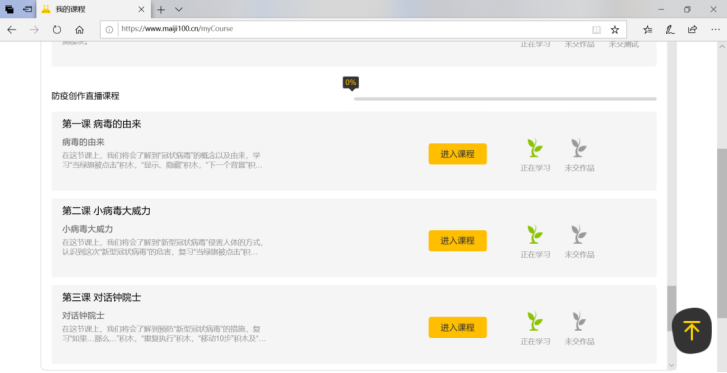
Task: Toggle reading view icon in address bar
Action: [x=596, y=30]
